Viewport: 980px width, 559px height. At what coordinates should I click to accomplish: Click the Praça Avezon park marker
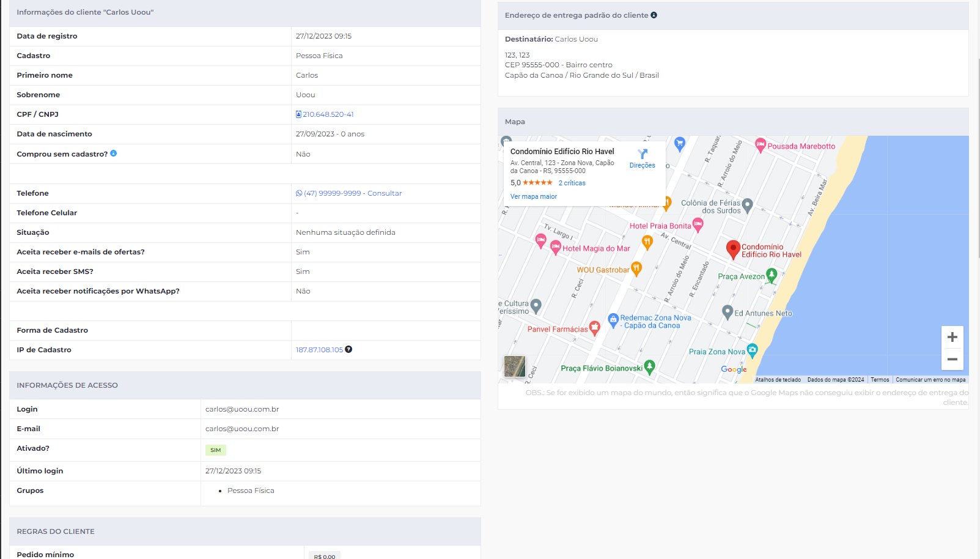tap(772, 276)
